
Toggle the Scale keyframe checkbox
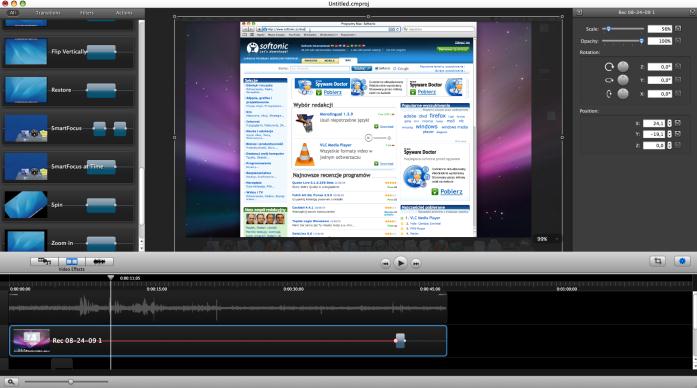[x=678, y=28]
